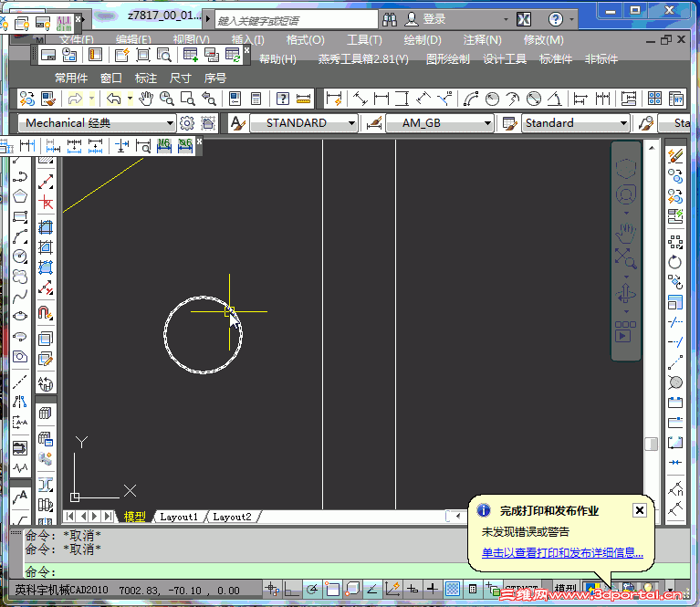Select the Aligned dimension tool
Screen dimensions: 700x607
tap(360, 99)
